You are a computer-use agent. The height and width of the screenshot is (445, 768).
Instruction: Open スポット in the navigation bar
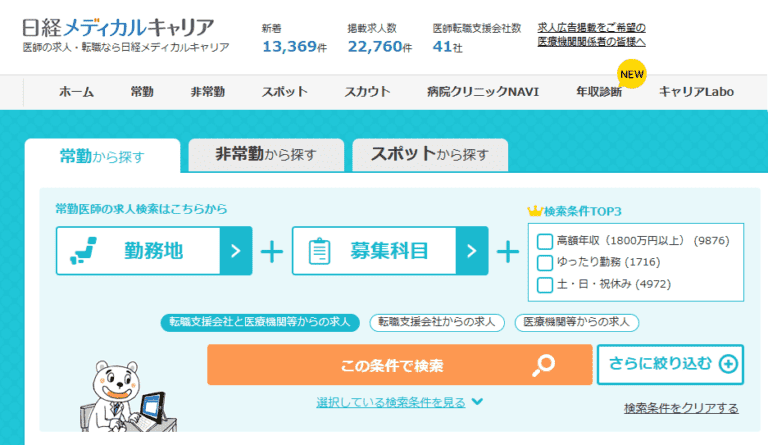[x=285, y=92]
